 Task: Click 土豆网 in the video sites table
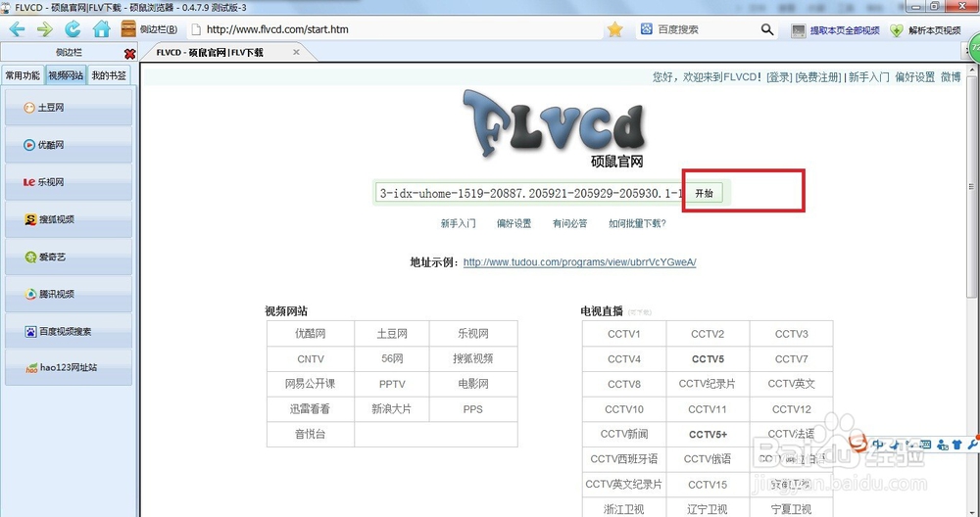392,334
